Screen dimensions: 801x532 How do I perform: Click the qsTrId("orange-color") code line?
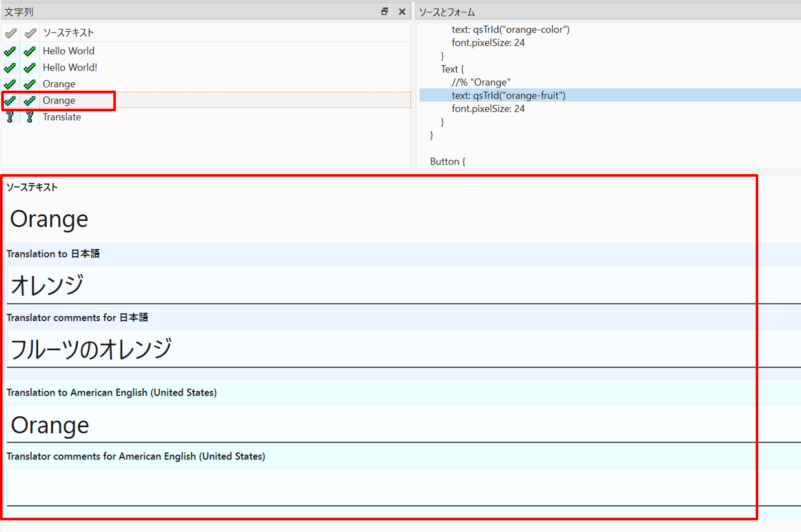click(x=510, y=30)
